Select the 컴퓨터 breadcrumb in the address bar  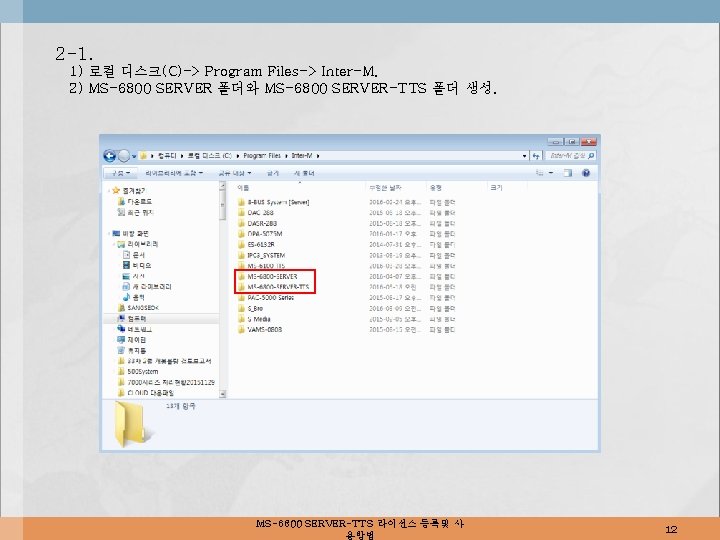[167, 156]
